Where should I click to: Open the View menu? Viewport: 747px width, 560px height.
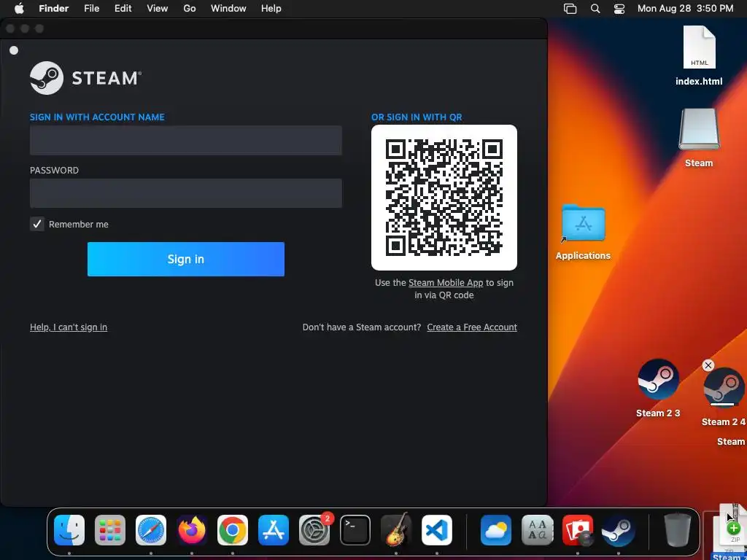[158, 8]
